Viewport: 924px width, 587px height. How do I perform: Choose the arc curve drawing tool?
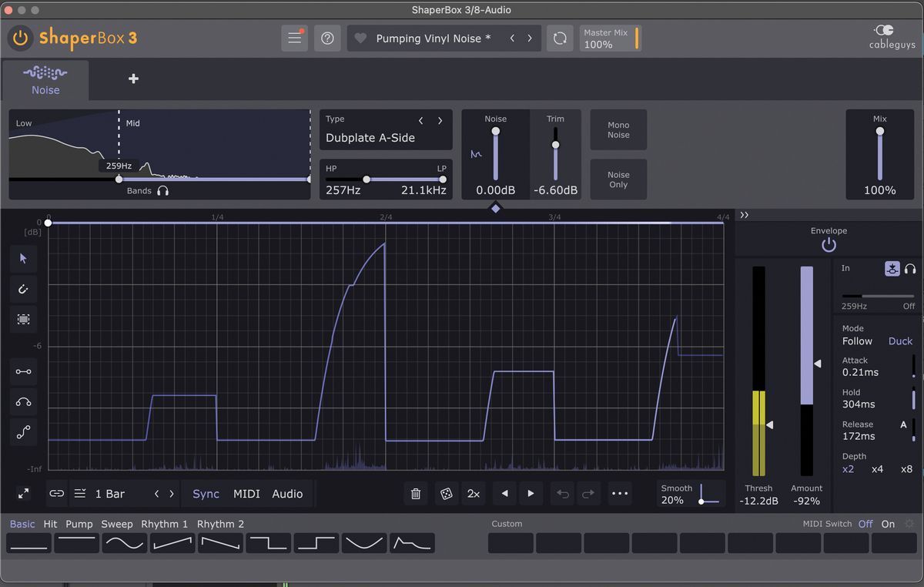[x=23, y=401]
